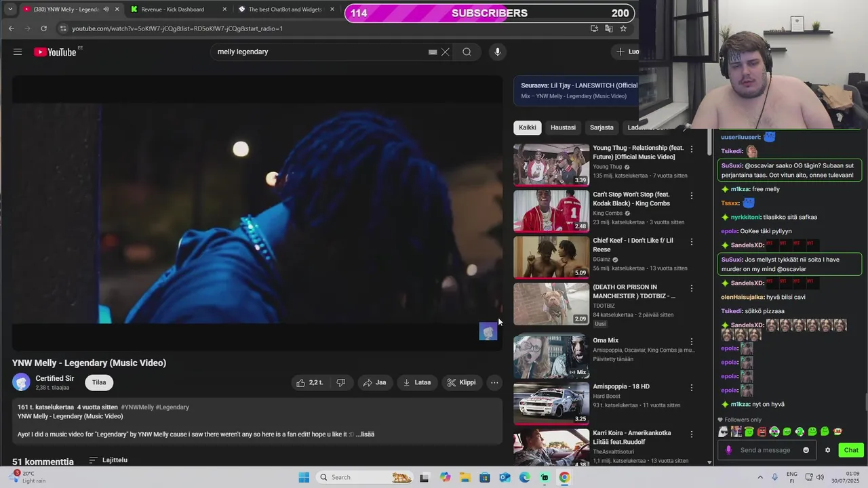
Task: Open the translate page icon in address bar
Action: pyautogui.click(x=609, y=28)
